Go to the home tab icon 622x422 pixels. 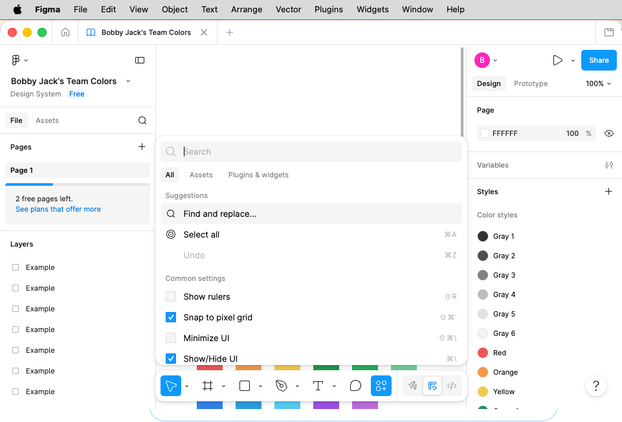(x=65, y=32)
